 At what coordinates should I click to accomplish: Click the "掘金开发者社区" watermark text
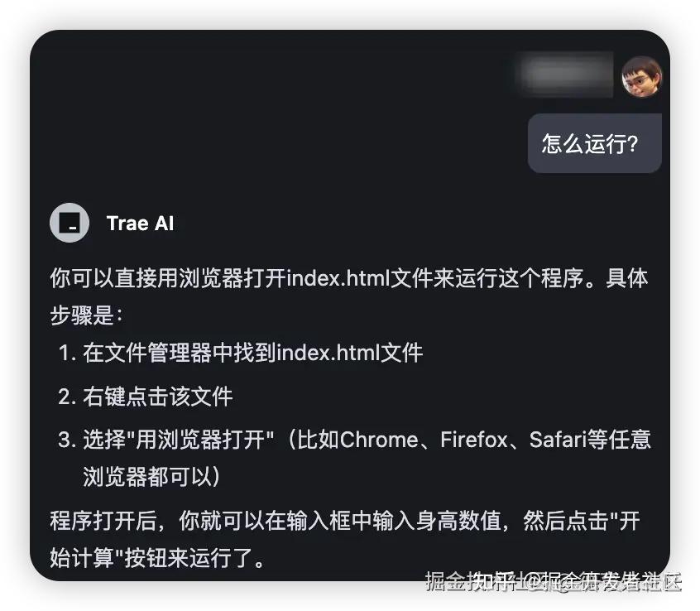(x=614, y=581)
